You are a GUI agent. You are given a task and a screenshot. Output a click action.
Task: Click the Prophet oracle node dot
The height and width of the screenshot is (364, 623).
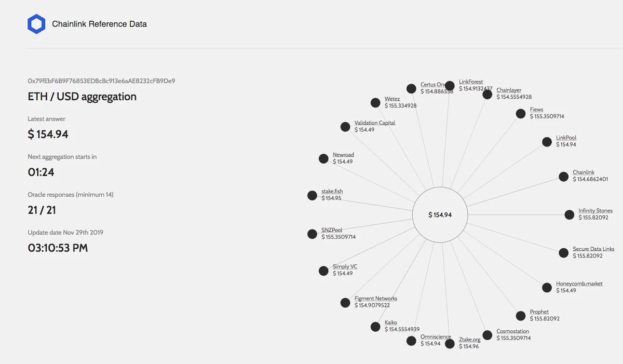521,316
